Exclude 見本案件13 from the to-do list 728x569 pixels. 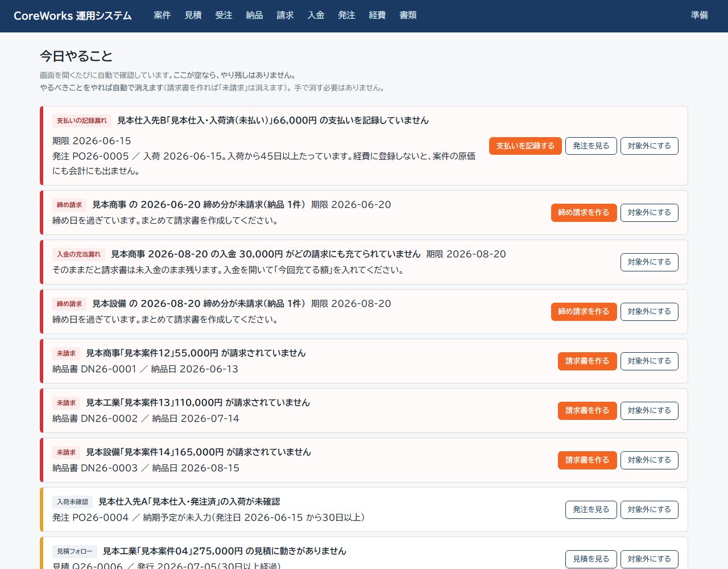click(x=650, y=411)
